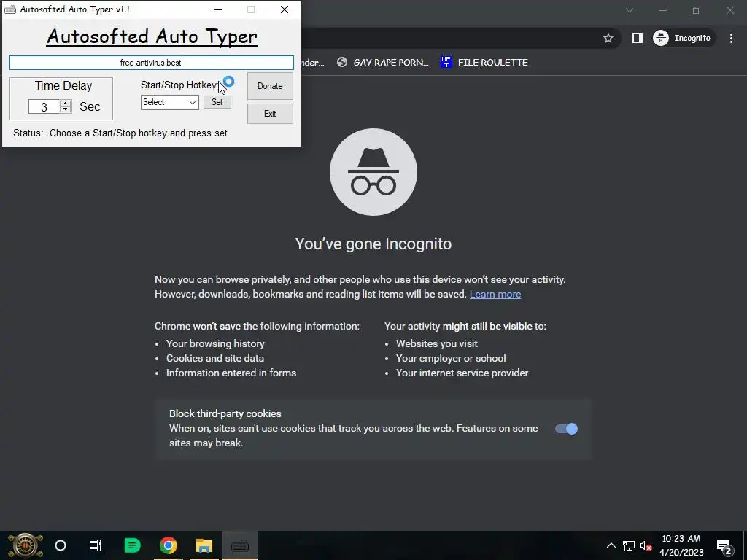The image size is (747, 560).
Task: Click the muted volume tray icon
Action: pyautogui.click(x=646, y=545)
